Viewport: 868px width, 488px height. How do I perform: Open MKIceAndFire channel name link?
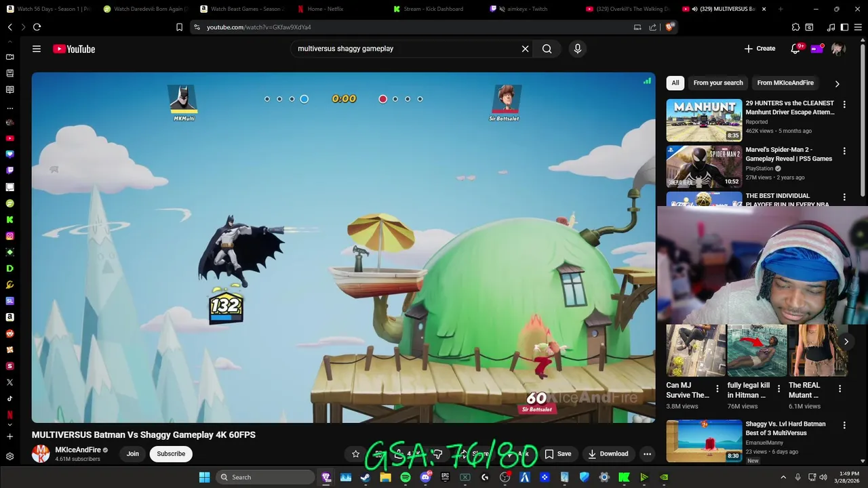click(x=78, y=450)
